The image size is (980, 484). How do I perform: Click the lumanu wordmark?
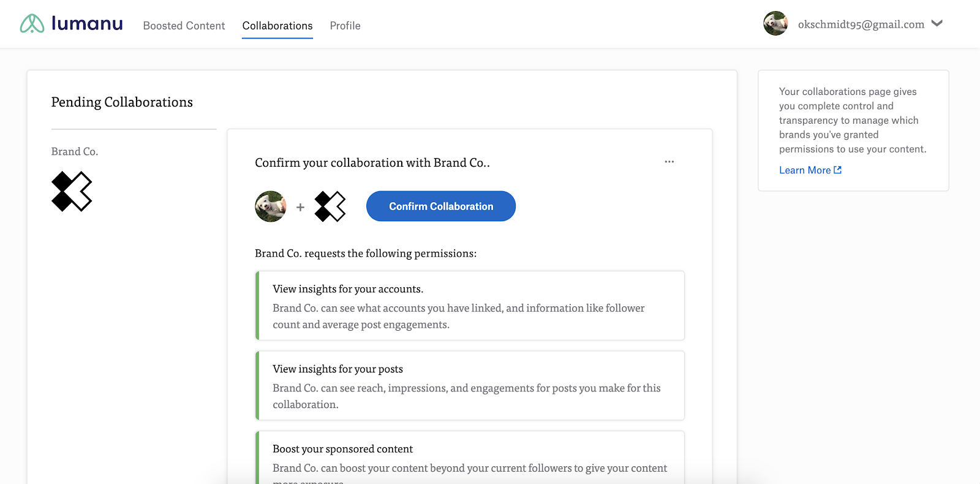(87, 23)
